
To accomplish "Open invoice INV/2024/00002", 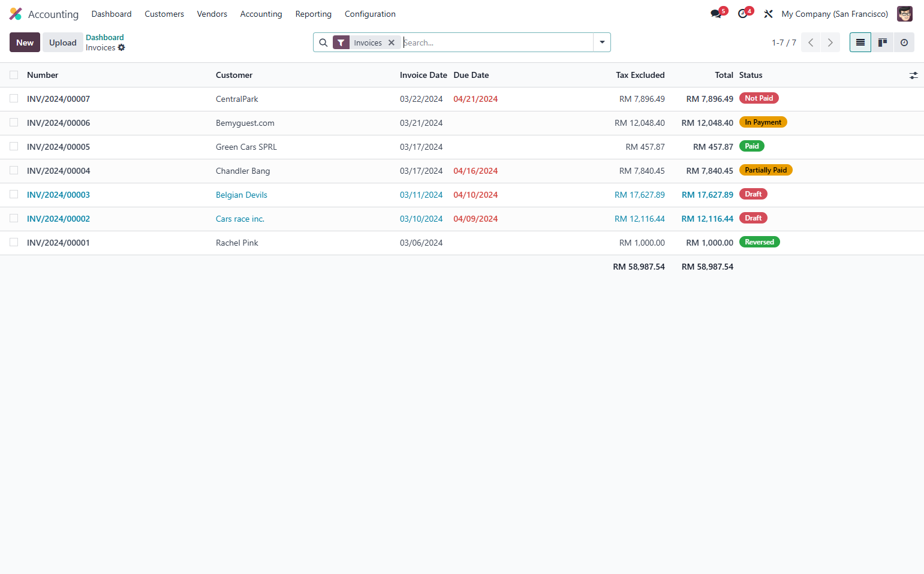I will 58,219.
